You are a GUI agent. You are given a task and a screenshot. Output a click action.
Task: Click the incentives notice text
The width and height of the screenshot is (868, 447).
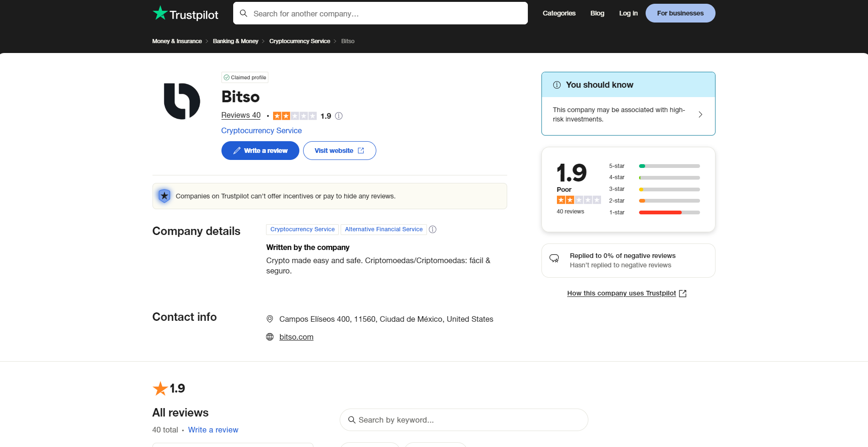pos(285,196)
